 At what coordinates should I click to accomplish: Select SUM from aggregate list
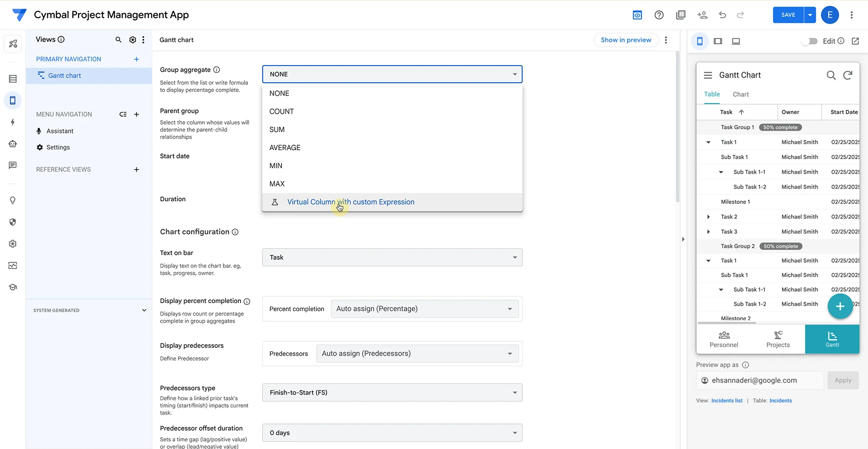tap(392, 130)
